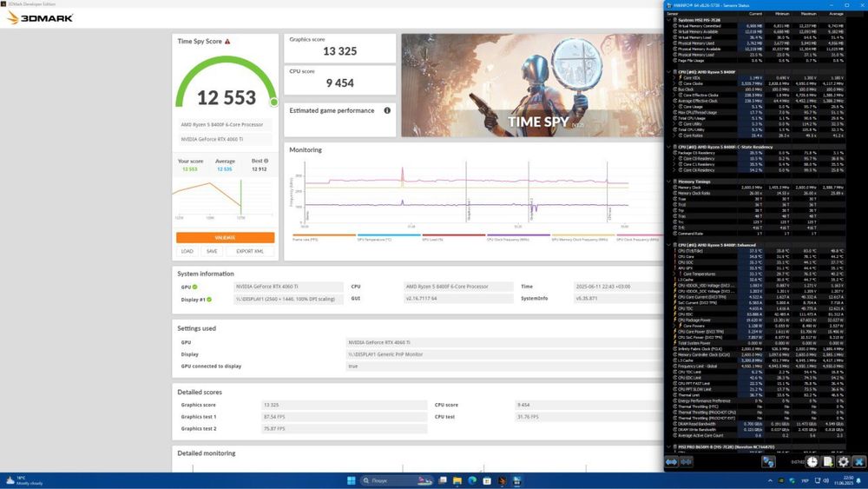Click HWiNFO expand columns arrows icon
Screen dimensions: 868x489
coord(672,461)
